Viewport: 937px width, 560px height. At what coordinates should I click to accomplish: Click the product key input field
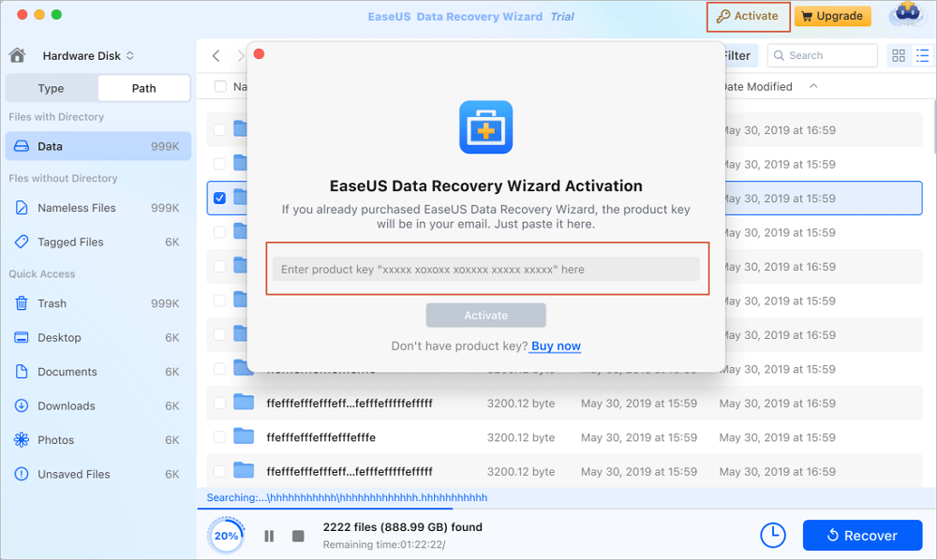pos(485,270)
